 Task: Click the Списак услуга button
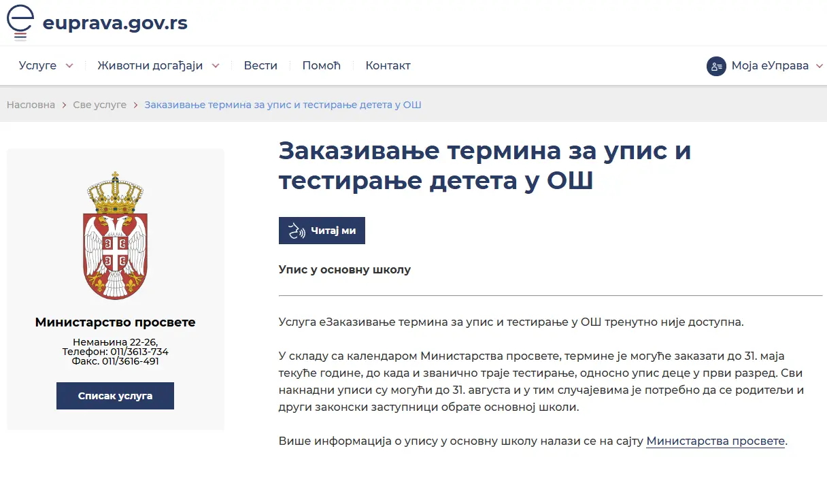coord(115,396)
